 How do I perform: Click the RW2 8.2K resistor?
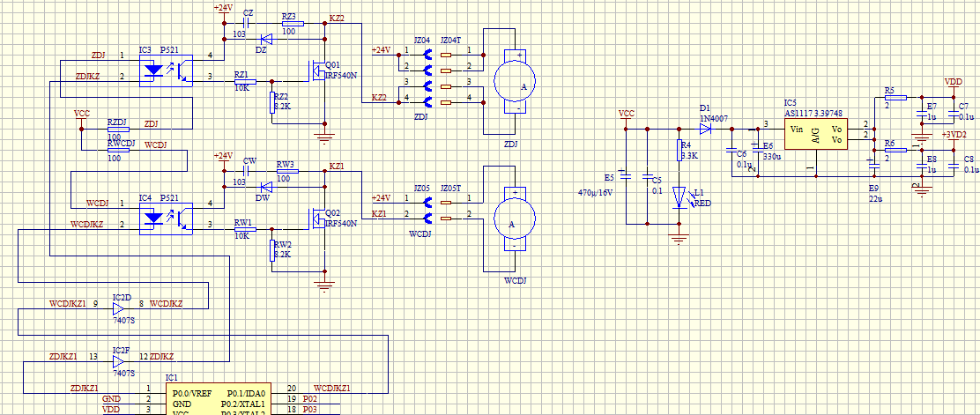click(x=271, y=251)
